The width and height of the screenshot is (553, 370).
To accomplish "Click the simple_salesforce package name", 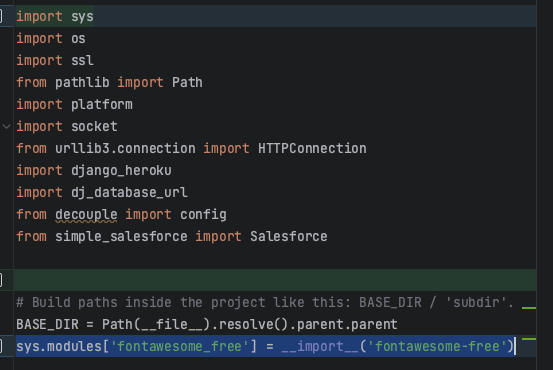I will [121, 236].
